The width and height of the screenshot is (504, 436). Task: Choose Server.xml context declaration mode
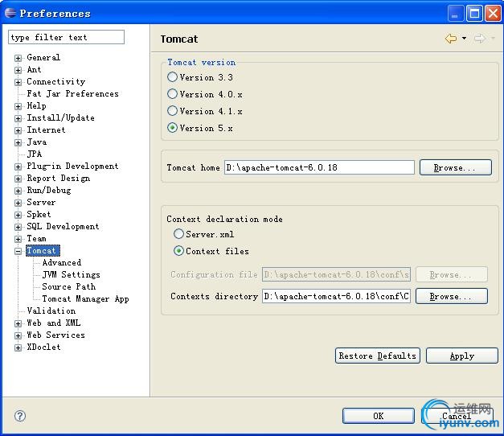click(178, 234)
